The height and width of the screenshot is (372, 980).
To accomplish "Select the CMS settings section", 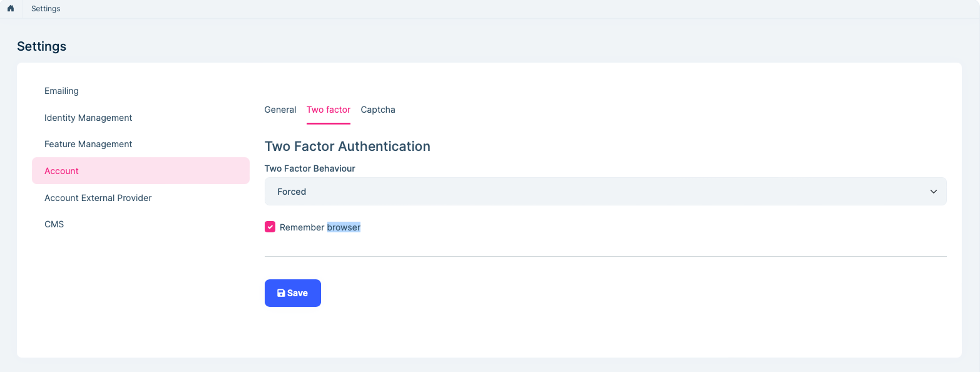I will pos(54,224).
